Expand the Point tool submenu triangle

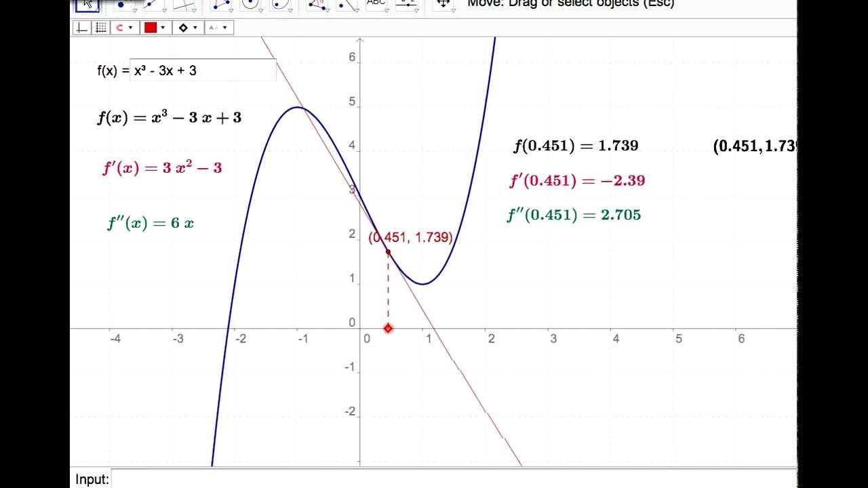tap(135, 10)
